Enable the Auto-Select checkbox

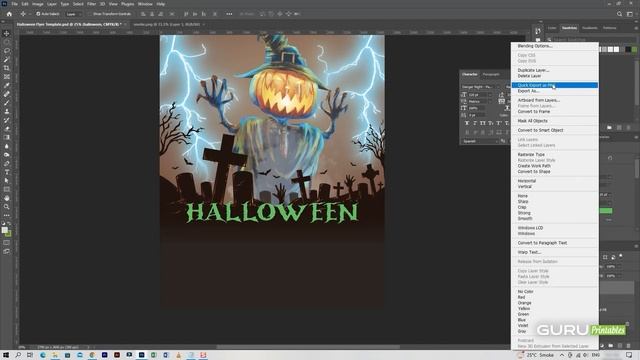[38, 14]
